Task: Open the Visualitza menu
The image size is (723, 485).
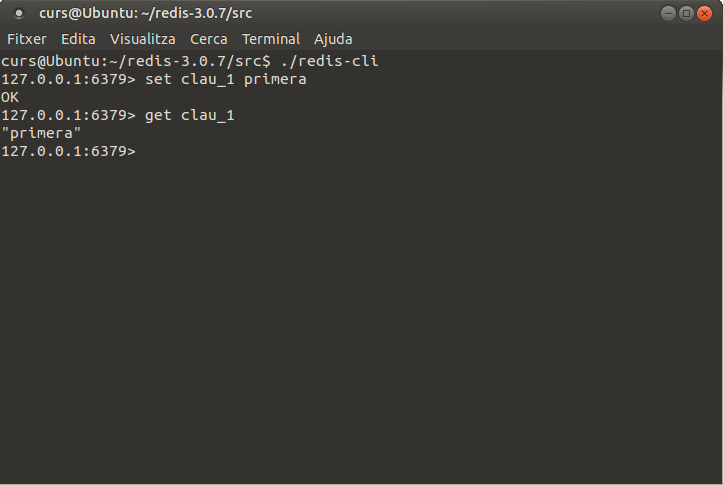Action: pyautogui.click(x=143, y=39)
